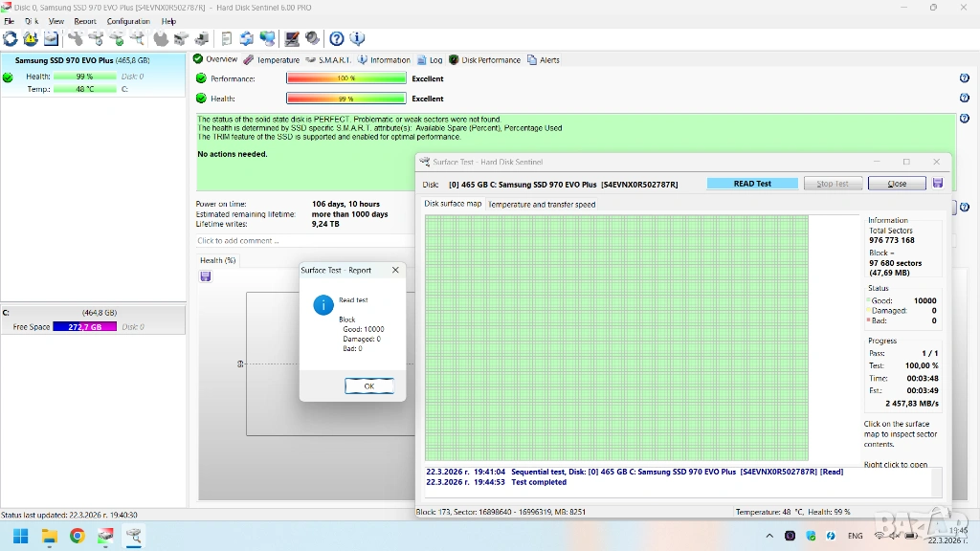The image size is (980, 551).
Task: Click the save icon under Health (%) tab
Action: point(206,276)
